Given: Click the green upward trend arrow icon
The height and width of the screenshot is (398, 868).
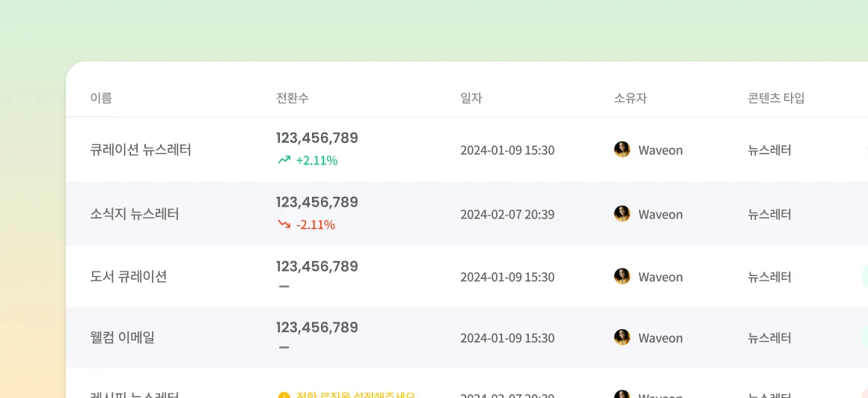Looking at the screenshot, I should pyautogui.click(x=284, y=161).
